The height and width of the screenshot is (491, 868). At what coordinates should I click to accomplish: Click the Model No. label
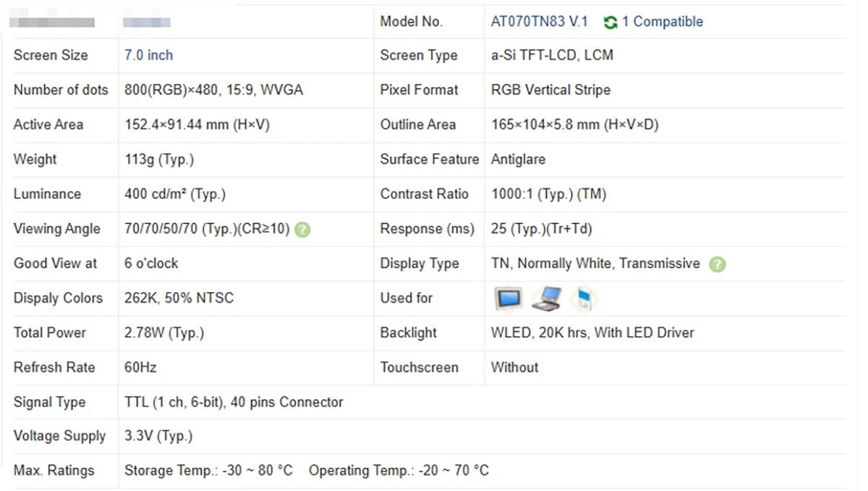click(x=411, y=22)
